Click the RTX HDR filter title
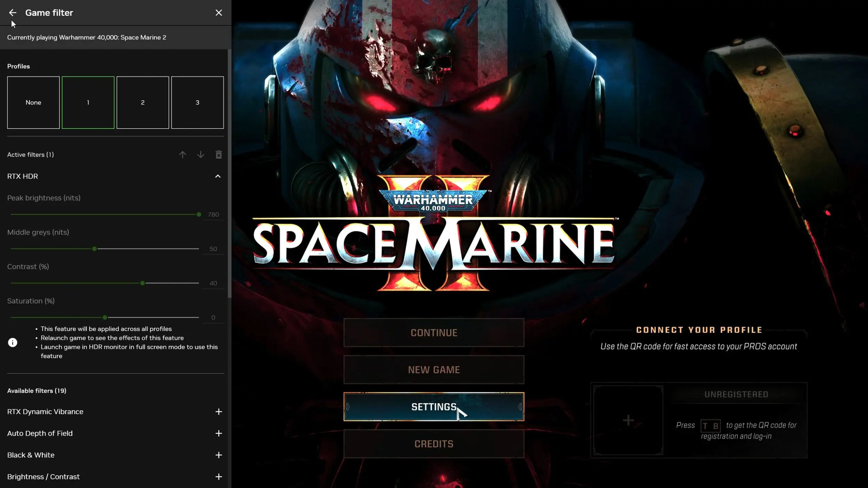 (23, 176)
